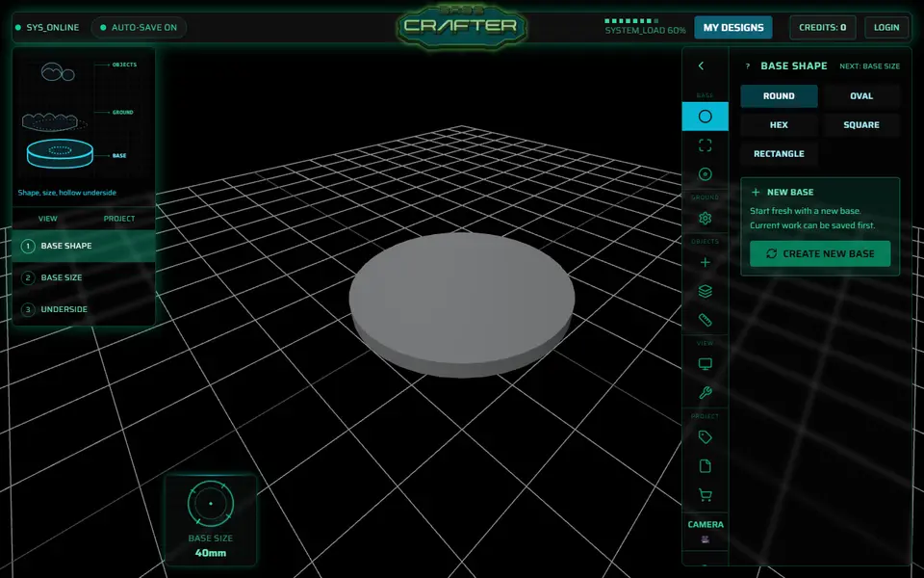Select the base shape circle icon

705,117
